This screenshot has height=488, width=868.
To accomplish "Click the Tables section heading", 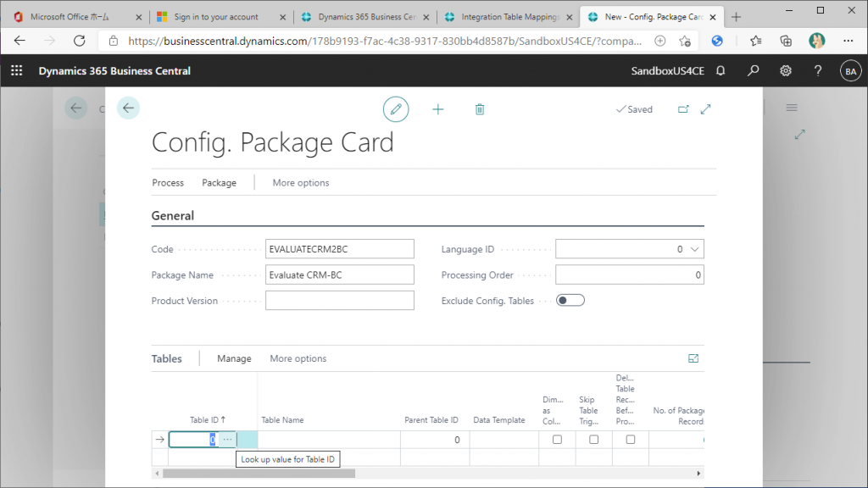I will click(x=167, y=358).
